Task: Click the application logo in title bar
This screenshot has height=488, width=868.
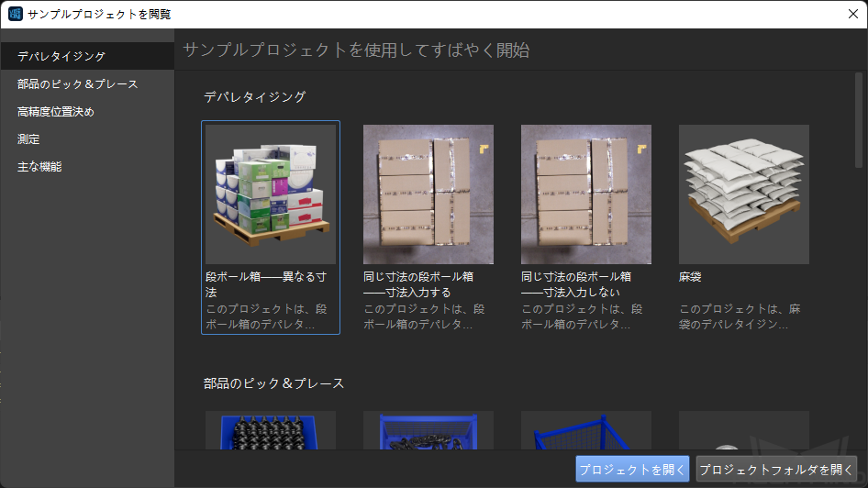Action: pyautogui.click(x=16, y=14)
